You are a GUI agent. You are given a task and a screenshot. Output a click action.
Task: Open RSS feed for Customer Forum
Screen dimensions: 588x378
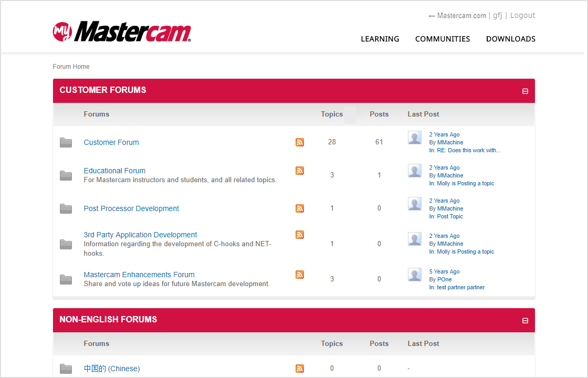tap(300, 142)
